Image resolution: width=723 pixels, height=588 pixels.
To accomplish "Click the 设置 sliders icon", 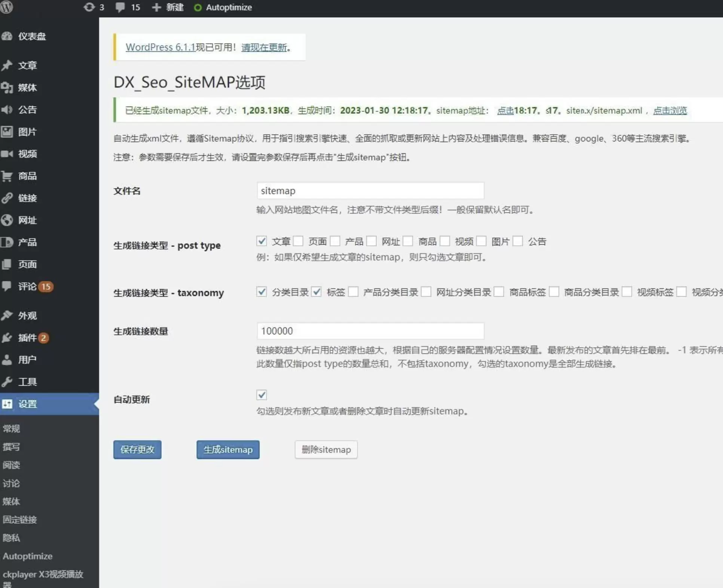I will [x=7, y=404].
